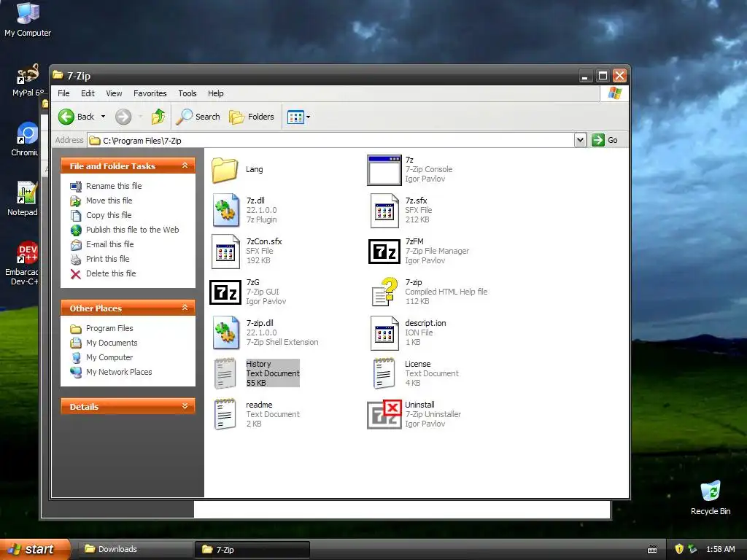
Task: Open the View menu
Action: (114, 93)
